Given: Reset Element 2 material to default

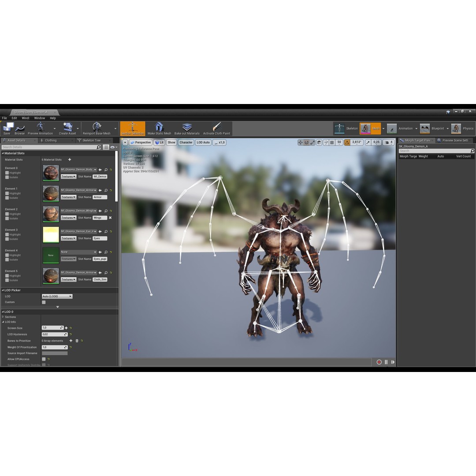Looking at the screenshot, I should [x=111, y=211].
